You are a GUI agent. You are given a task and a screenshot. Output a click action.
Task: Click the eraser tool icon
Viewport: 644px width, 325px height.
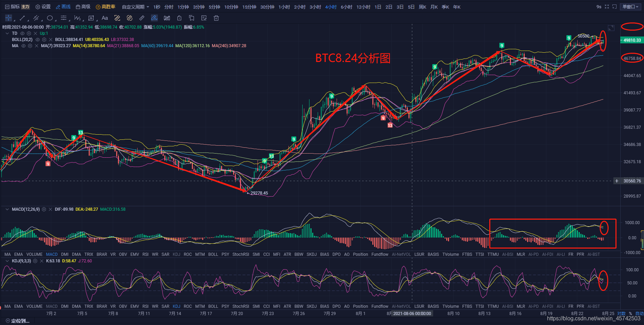coord(142,18)
